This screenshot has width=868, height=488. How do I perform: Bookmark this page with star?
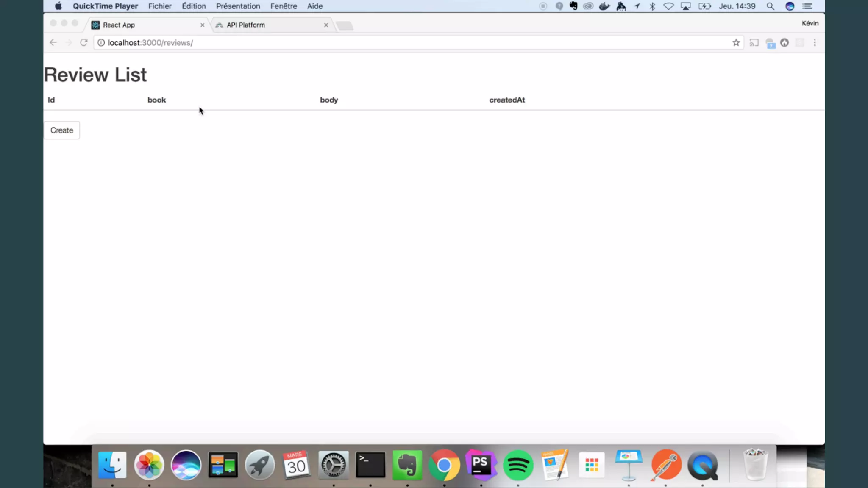pyautogui.click(x=736, y=42)
